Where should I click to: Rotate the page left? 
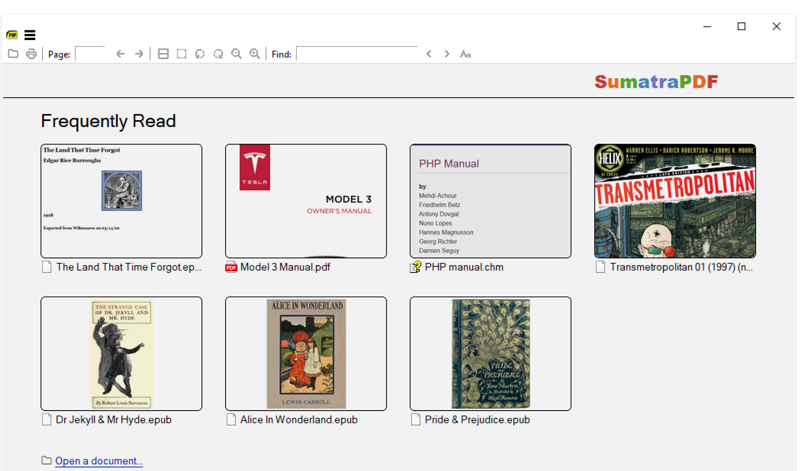click(x=200, y=54)
